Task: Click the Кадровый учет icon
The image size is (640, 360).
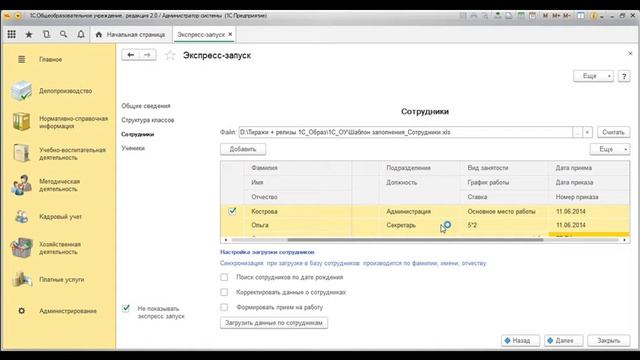Action: [x=21, y=216]
